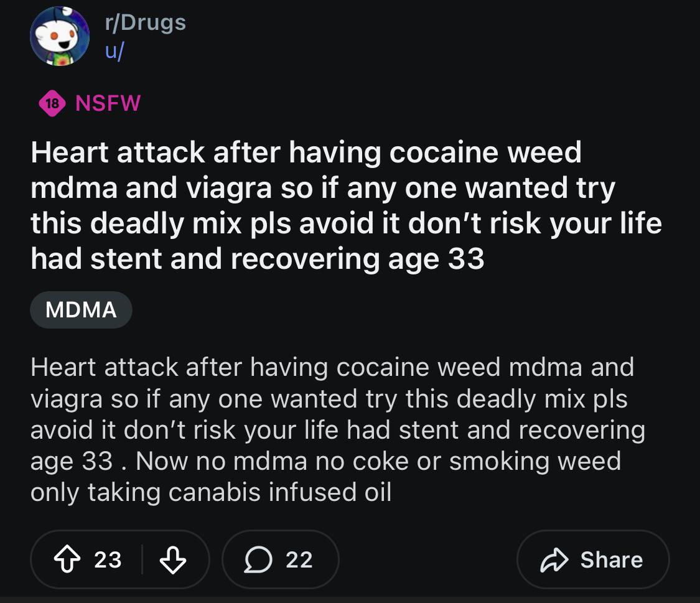The width and height of the screenshot is (700, 603).
Task: Click the NSFW label text
Action: (108, 103)
